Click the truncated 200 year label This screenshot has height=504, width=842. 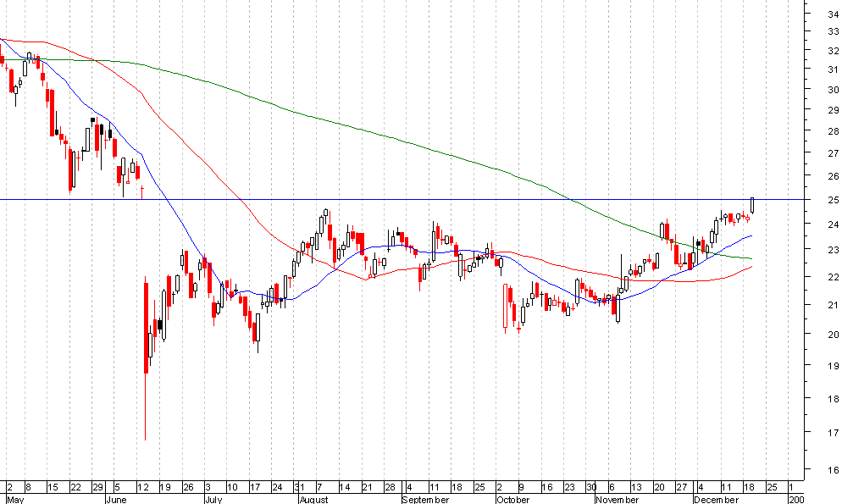(x=796, y=500)
